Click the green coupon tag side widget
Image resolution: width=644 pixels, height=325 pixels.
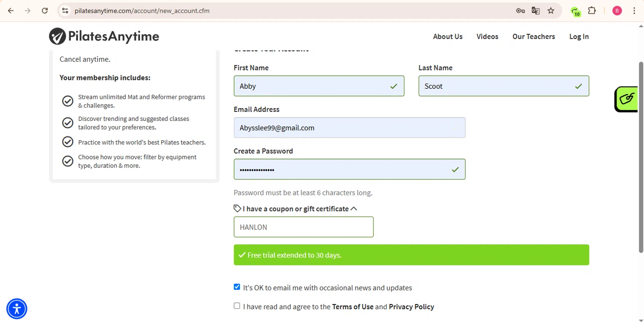pos(627,99)
